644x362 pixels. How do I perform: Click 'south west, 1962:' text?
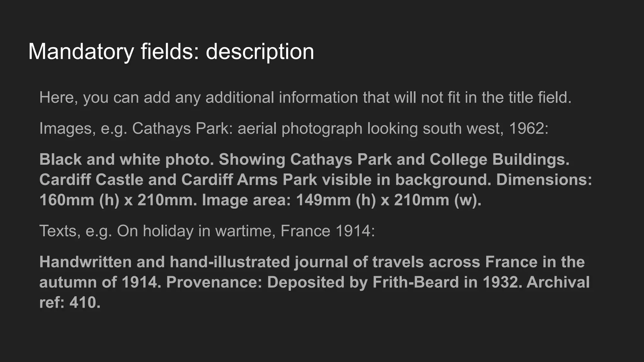click(x=485, y=128)
